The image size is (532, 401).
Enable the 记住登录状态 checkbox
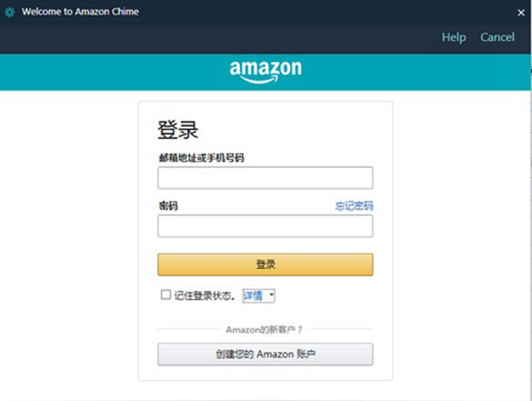[x=166, y=295]
